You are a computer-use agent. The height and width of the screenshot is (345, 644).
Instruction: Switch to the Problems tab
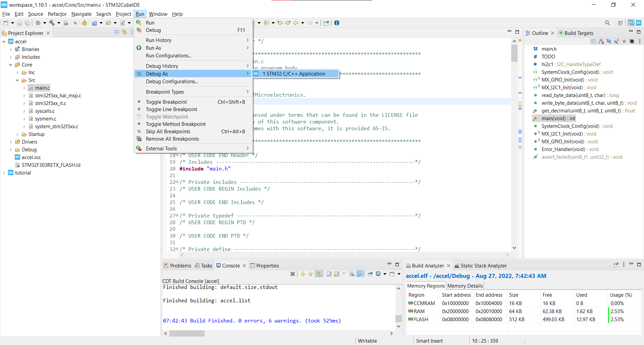tap(177, 265)
